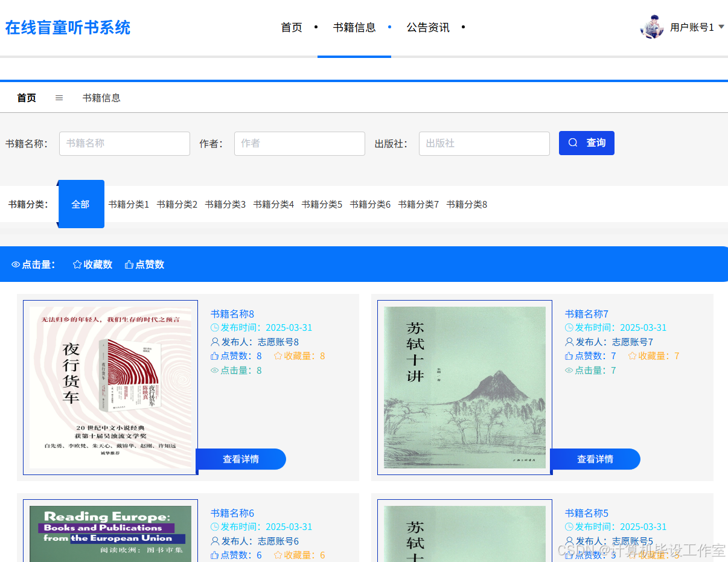Click 发布人 志愿账号8 text
The image size is (728, 562).
(260, 342)
